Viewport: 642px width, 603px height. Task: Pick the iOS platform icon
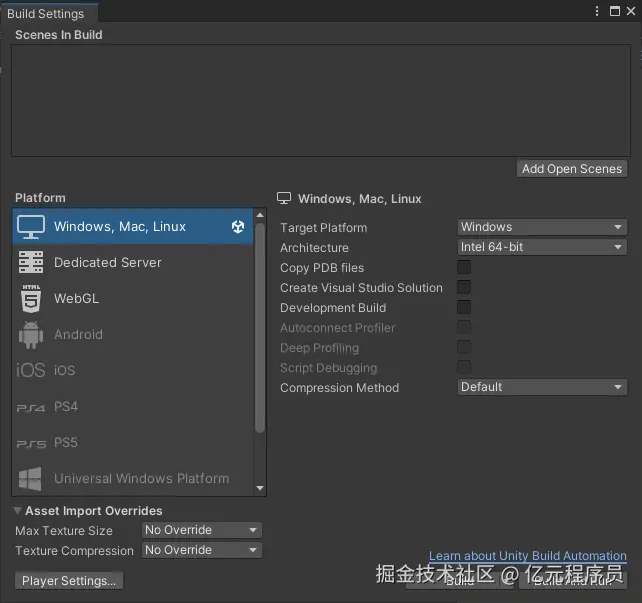pos(31,371)
